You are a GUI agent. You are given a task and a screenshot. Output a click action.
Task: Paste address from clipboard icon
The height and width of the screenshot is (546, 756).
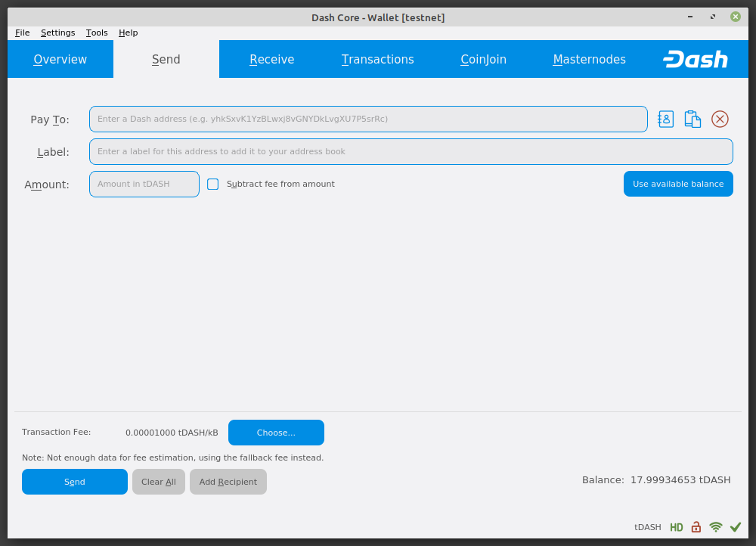(692, 119)
